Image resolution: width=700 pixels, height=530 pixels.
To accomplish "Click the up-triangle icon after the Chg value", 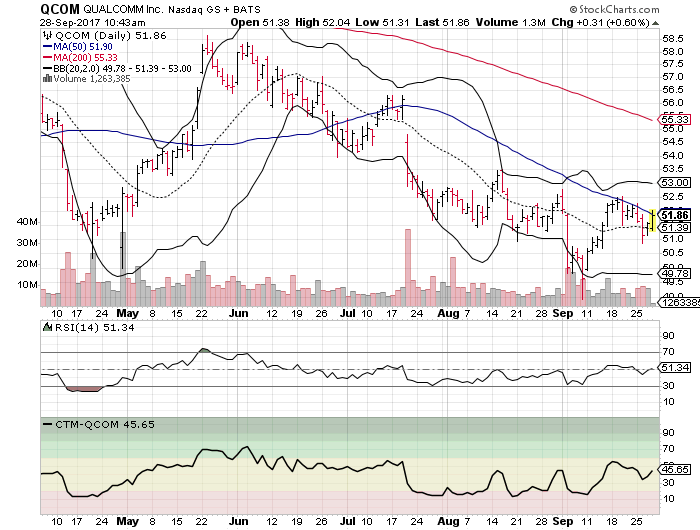I will 655,23.
